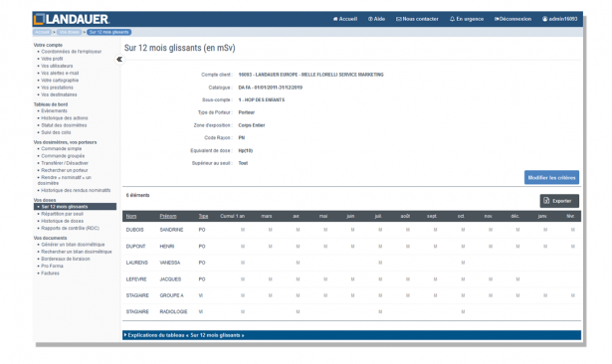Open Historique de doses
This screenshot has width=612, height=364.
tap(62, 221)
